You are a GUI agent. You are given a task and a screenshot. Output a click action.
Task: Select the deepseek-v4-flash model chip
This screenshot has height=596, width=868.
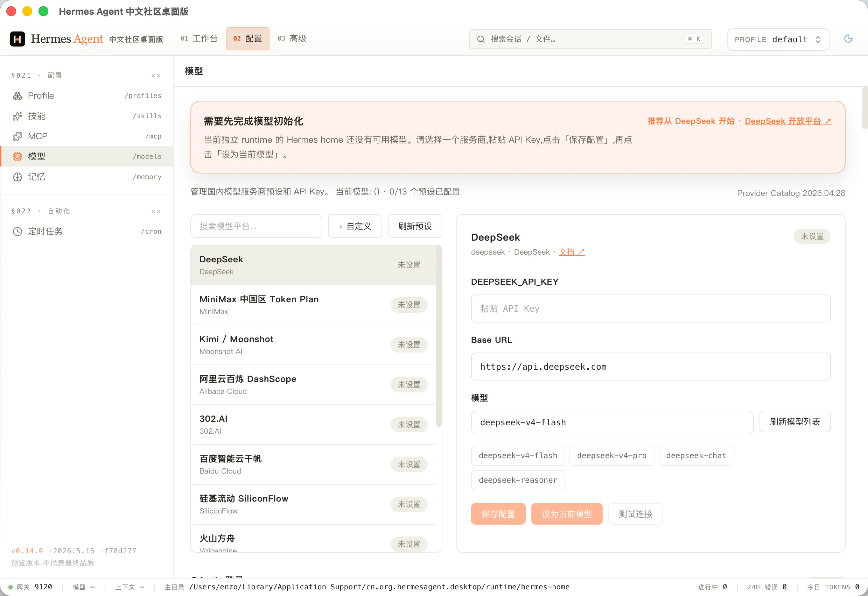coord(518,456)
